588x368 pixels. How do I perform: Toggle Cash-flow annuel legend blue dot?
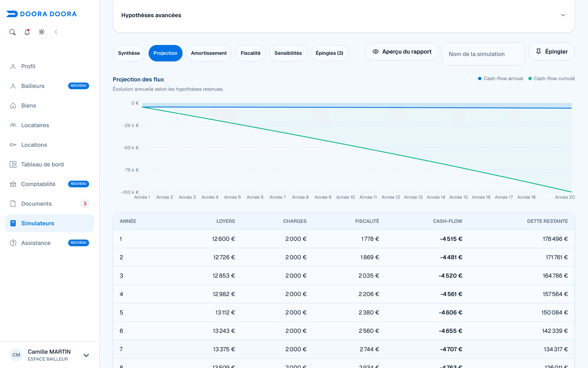pos(480,79)
